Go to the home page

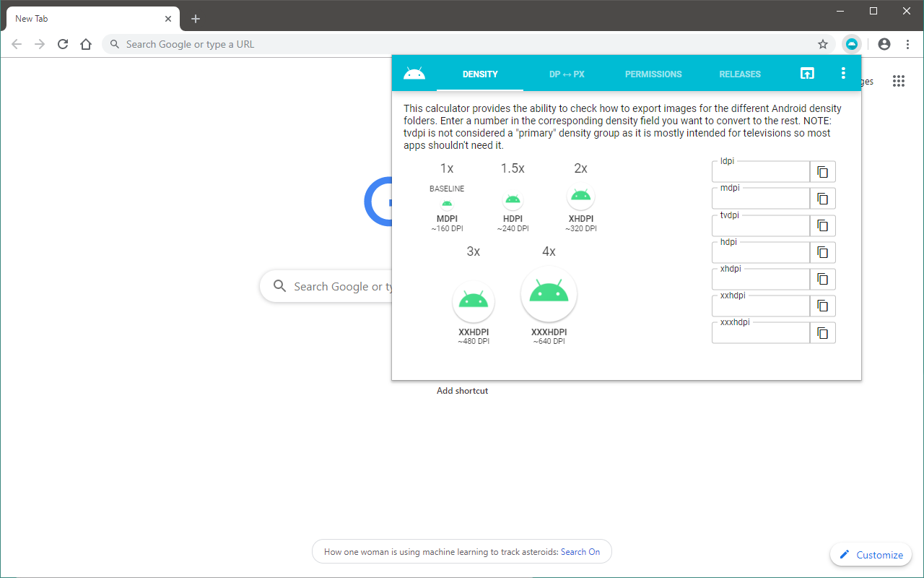(x=86, y=44)
